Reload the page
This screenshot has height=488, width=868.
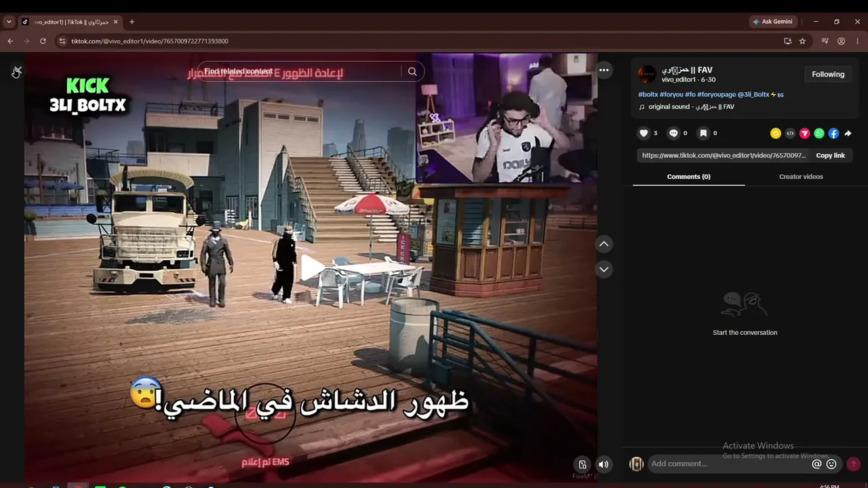[x=43, y=41]
